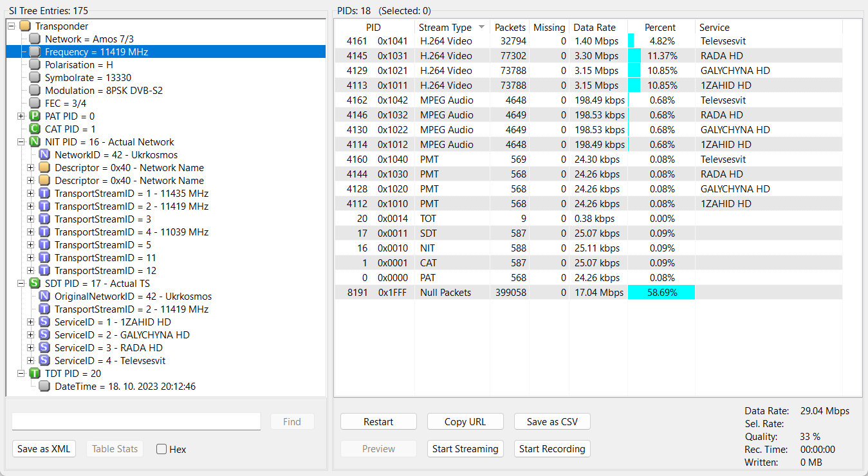The height and width of the screenshot is (476, 868).
Task: Click the gray icon beside Polarisation = H
Action: (35, 65)
